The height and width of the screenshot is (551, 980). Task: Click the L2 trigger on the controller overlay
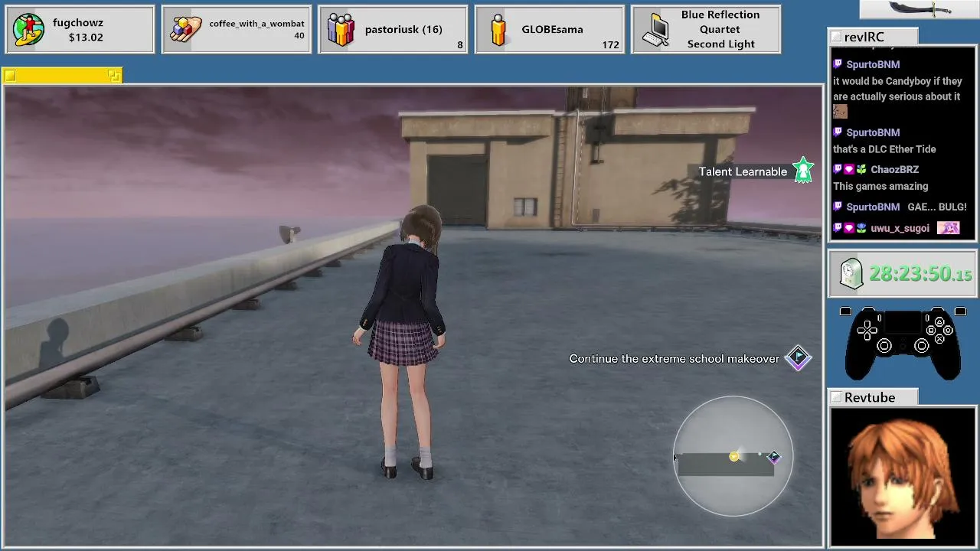[x=845, y=311]
